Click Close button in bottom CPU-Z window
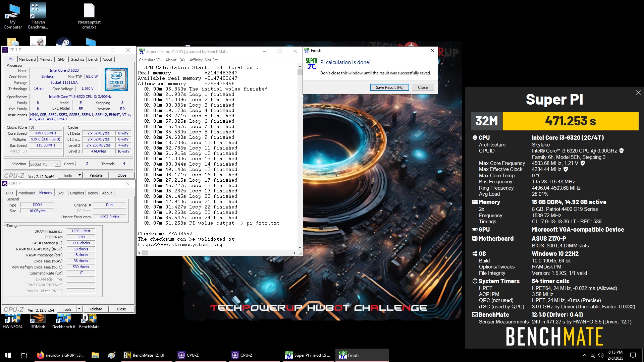 pos(121,309)
